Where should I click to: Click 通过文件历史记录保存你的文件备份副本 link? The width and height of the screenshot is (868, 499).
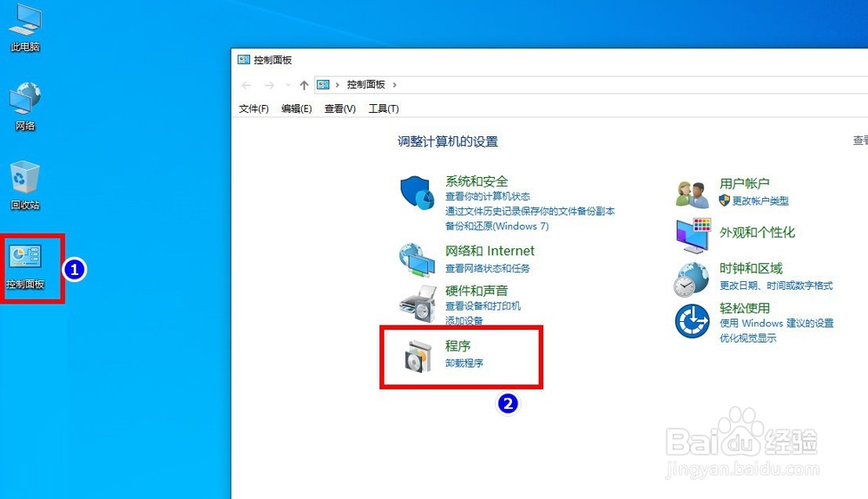(x=529, y=212)
